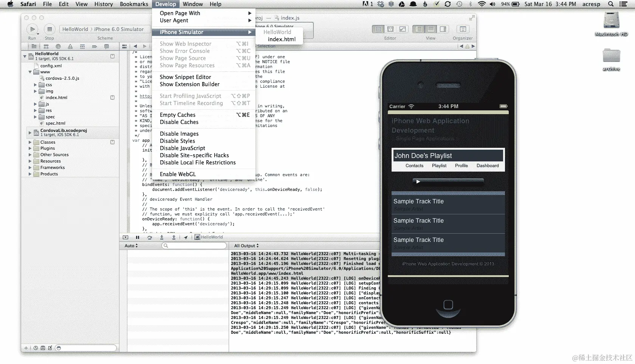Click the add file plus icon
635x364 pixels.
pyautogui.click(x=26, y=348)
